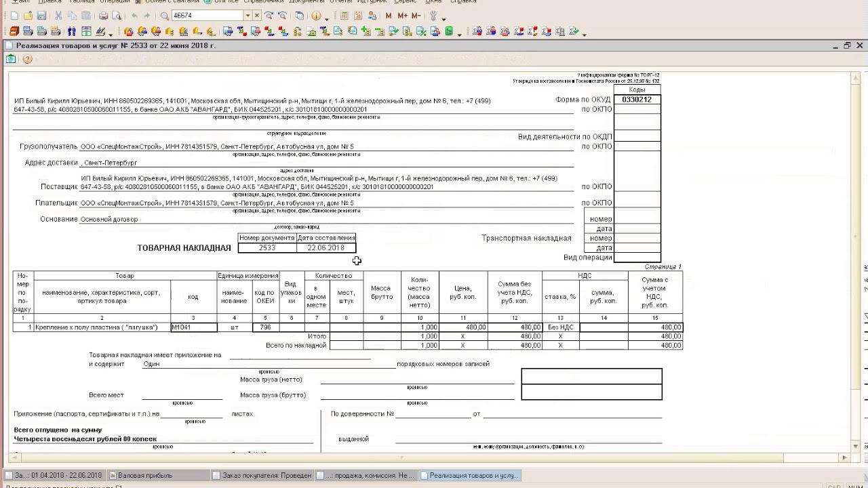Click the Print preview icon

pyautogui.click(x=117, y=16)
